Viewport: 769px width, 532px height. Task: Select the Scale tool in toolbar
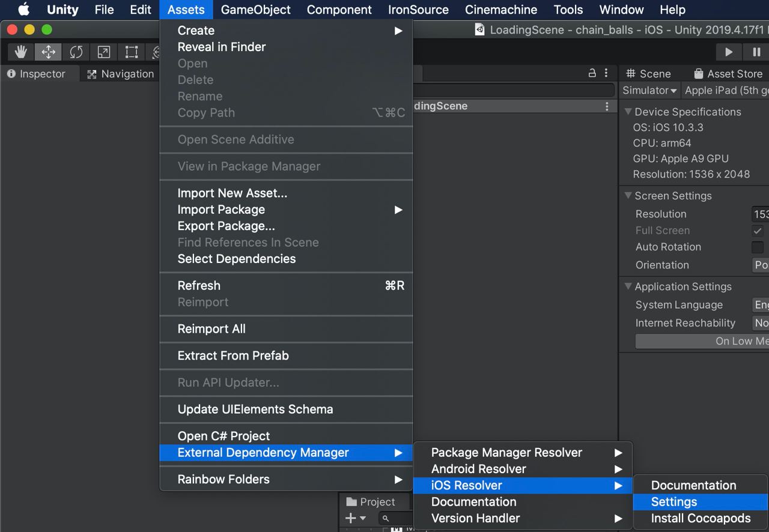[x=103, y=52]
